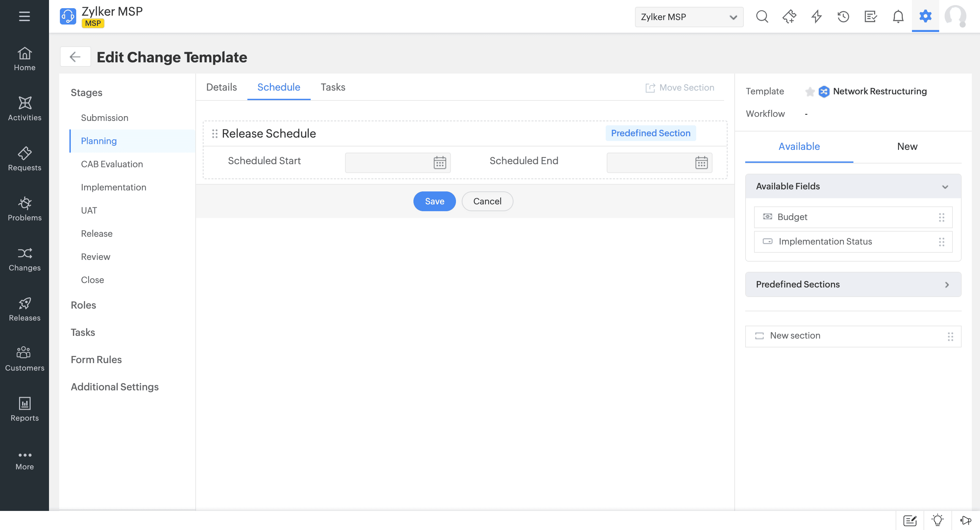Screen dimensions: 980x530
Task: Go to Releases in the sidebar
Action: pyautogui.click(x=24, y=309)
